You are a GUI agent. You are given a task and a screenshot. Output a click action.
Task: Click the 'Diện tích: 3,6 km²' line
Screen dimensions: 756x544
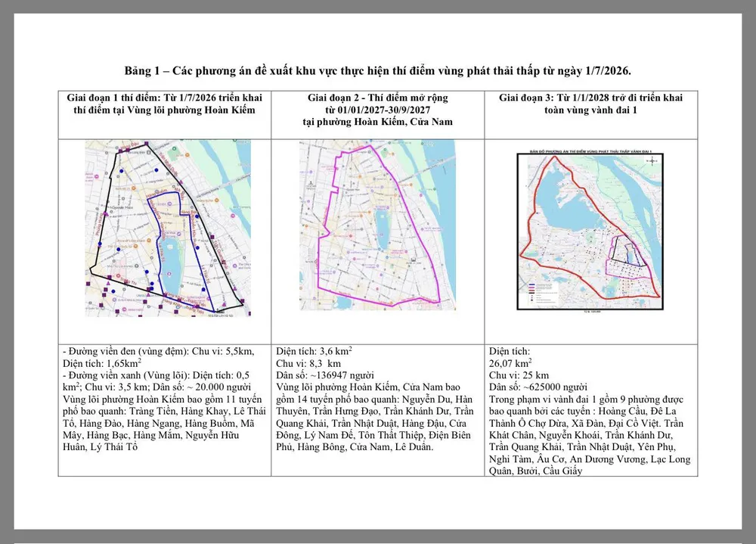tap(314, 351)
